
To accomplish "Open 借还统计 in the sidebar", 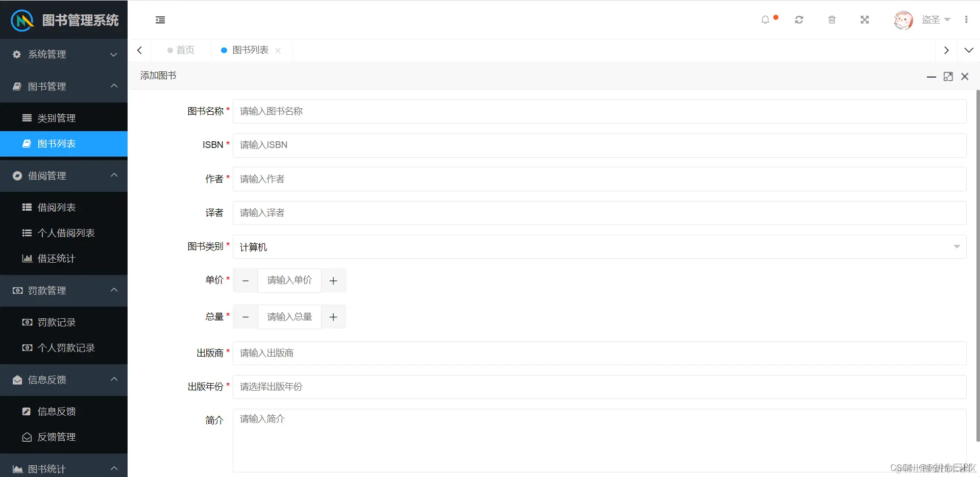I will [64, 258].
